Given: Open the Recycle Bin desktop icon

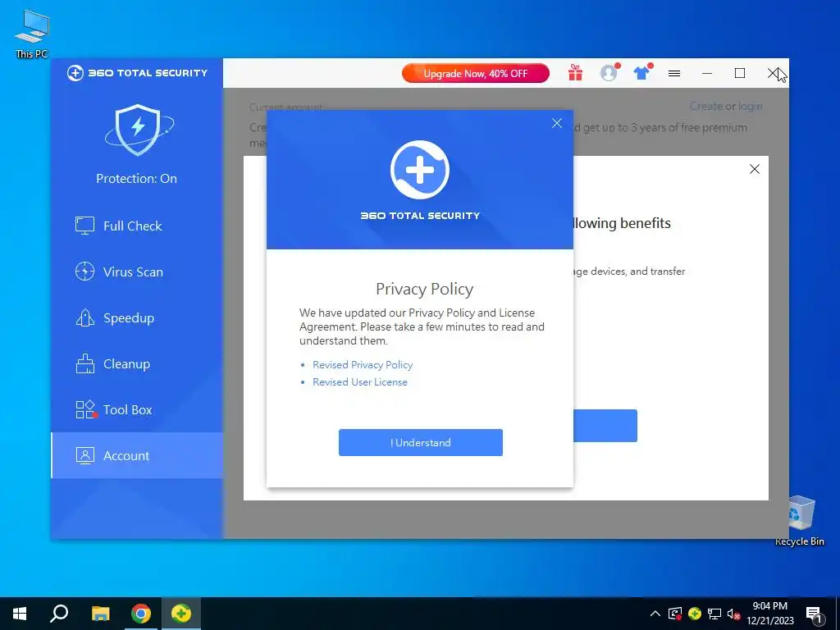Looking at the screenshot, I should click(799, 521).
